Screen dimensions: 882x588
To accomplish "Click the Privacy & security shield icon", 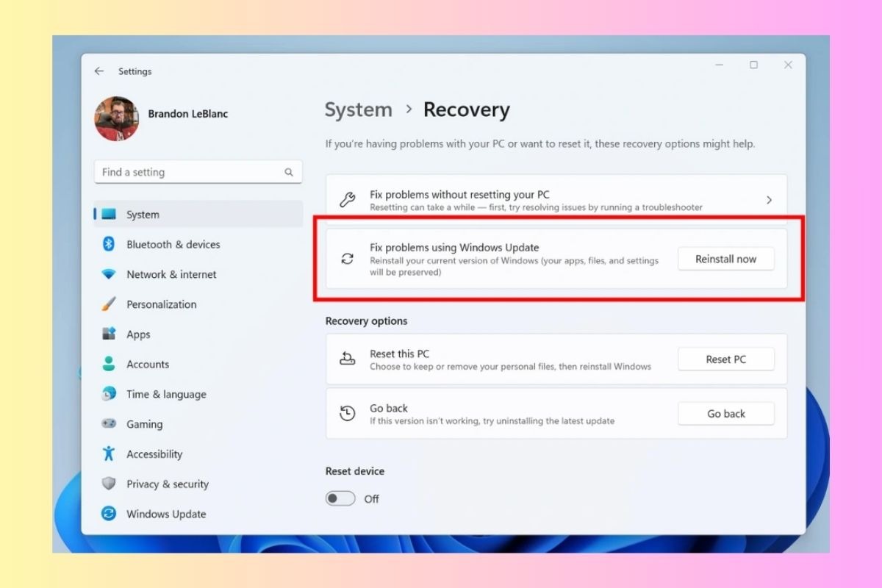I will [109, 484].
